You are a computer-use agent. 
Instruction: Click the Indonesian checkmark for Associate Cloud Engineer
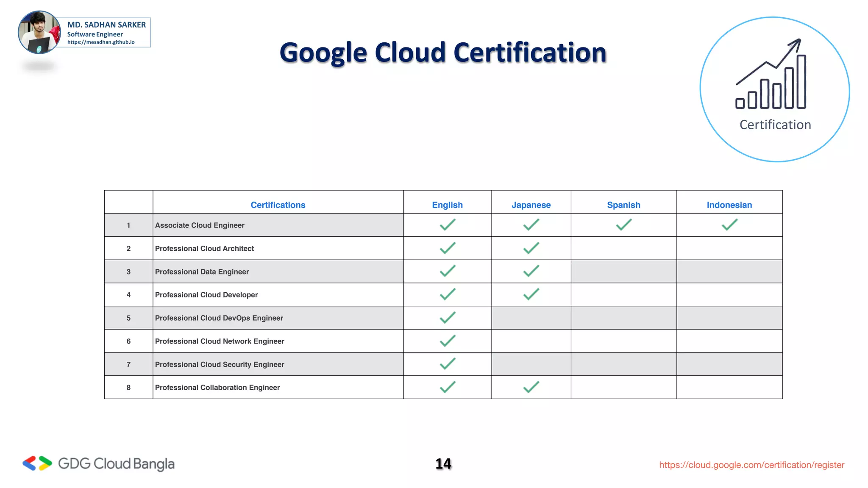(730, 225)
